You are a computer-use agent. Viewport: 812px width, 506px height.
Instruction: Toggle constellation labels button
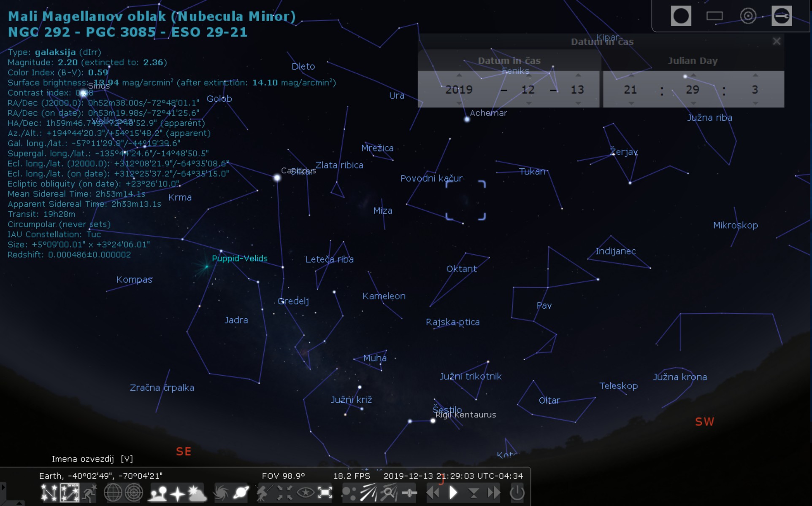pyautogui.click(x=70, y=493)
